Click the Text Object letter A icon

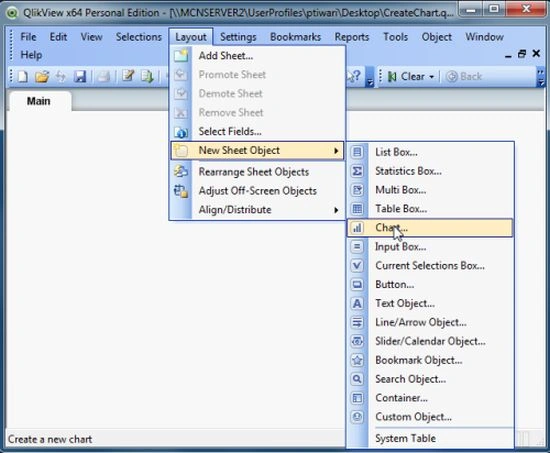[x=357, y=303]
